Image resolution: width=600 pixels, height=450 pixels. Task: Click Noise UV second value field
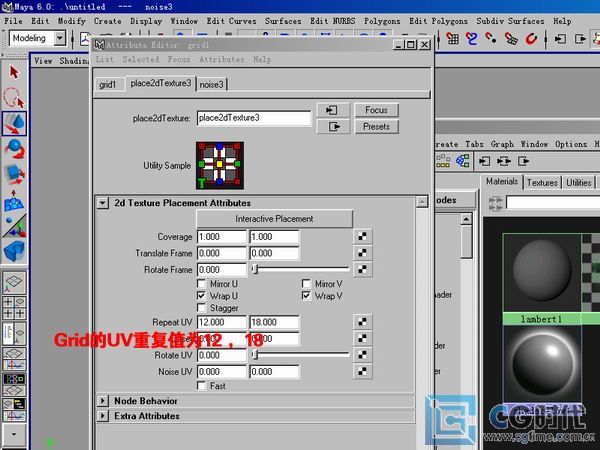(274, 371)
